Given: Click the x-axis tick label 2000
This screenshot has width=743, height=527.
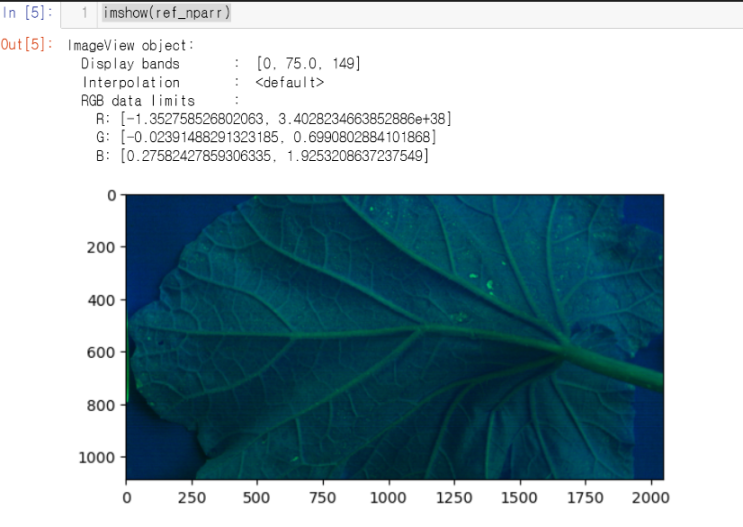Looking at the screenshot, I should click(651, 498).
